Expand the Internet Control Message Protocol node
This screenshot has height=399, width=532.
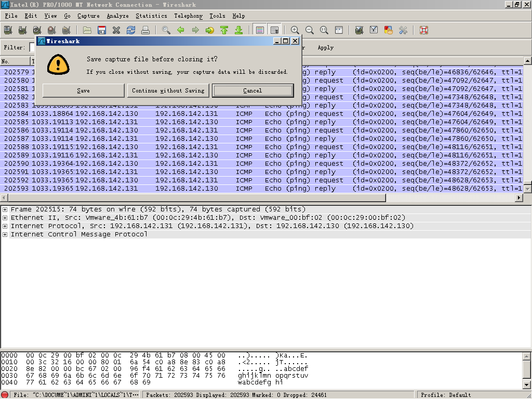(5, 234)
